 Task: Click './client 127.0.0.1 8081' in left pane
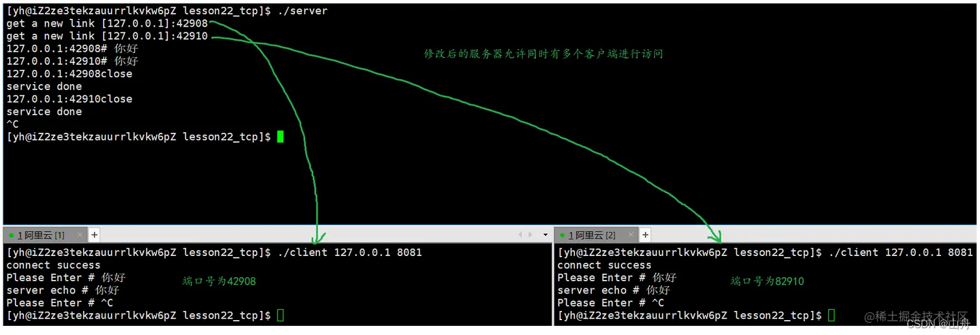pyautogui.click(x=349, y=252)
